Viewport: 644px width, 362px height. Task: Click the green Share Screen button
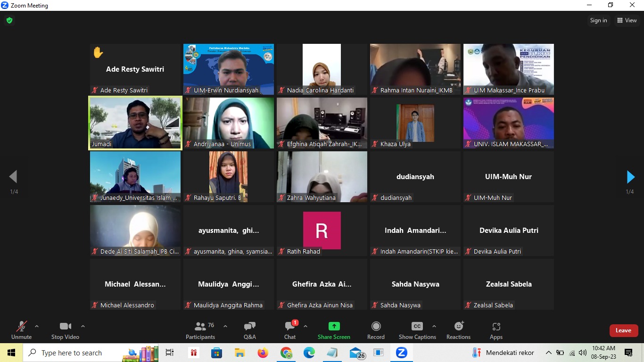[334, 330]
